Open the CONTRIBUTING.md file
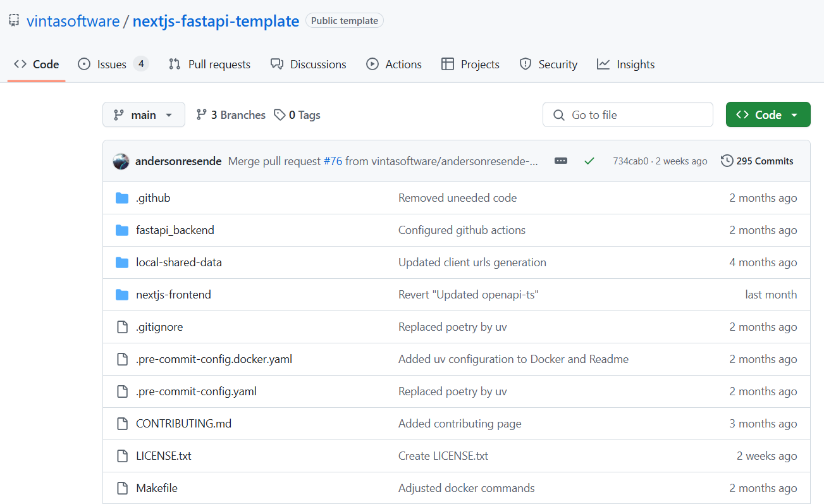The image size is (824, 504). point(183,424)
